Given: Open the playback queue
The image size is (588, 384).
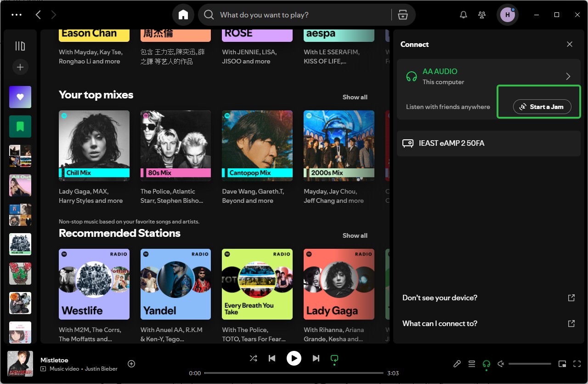Looking at the screenshot, I should click(471, 364).
